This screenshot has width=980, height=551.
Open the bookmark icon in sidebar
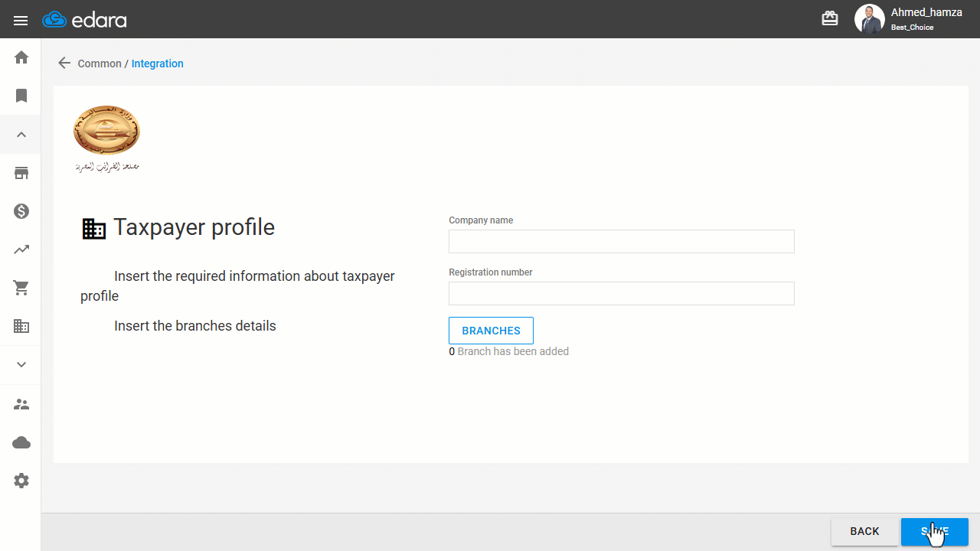21,96
